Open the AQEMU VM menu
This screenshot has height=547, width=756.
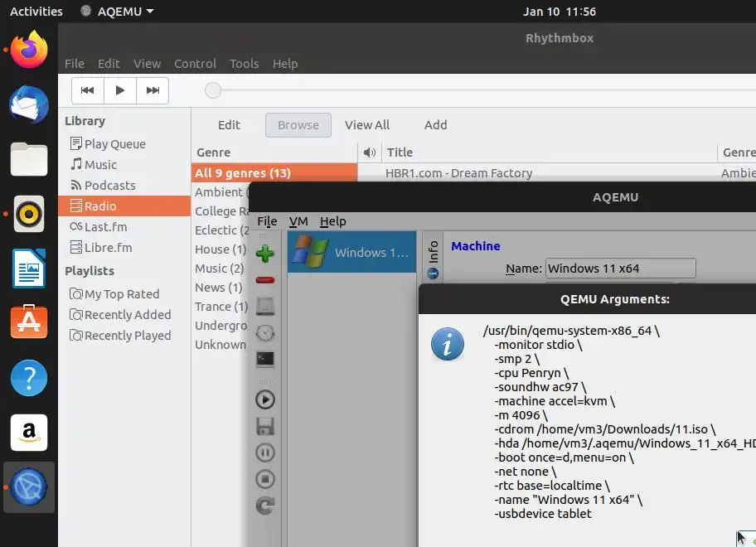298,221
